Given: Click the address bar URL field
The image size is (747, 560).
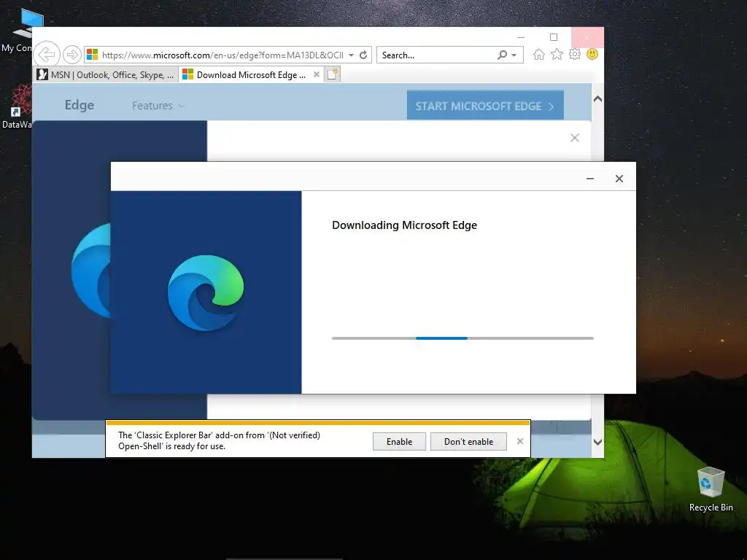Looking at the screenshot, I should click(222, 55).
